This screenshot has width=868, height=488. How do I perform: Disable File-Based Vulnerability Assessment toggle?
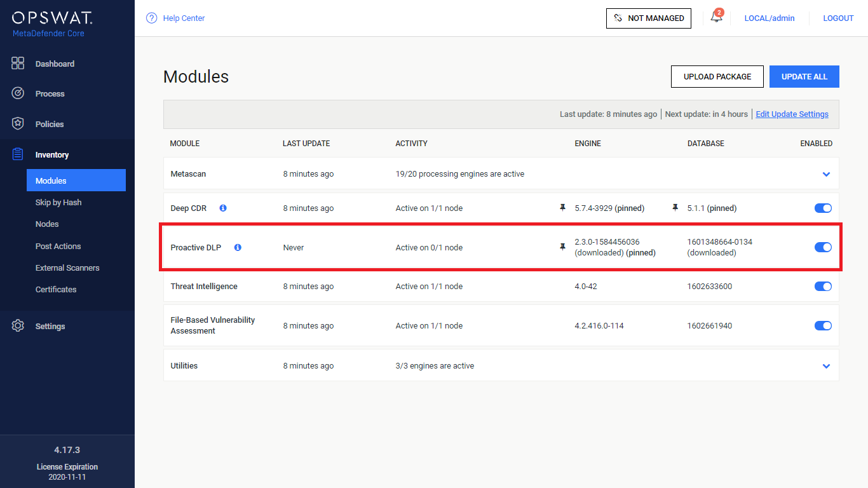pos(823,325)
